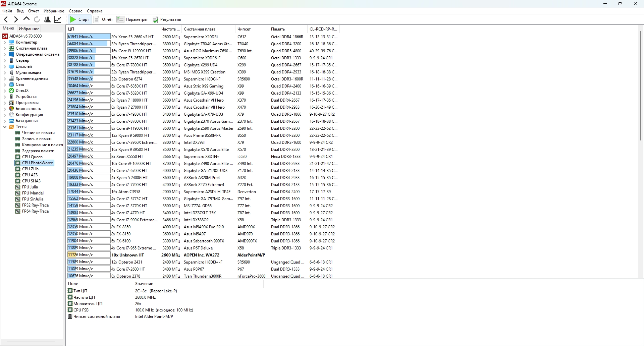The image size is (644, 346).
Task: Open the Вид menu
Action: coord(20,11)
